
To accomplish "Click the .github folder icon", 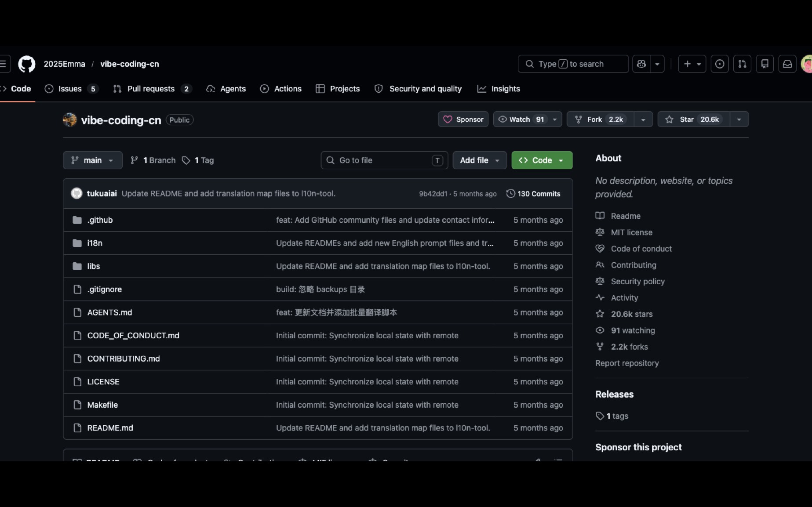I will (77, 220).
